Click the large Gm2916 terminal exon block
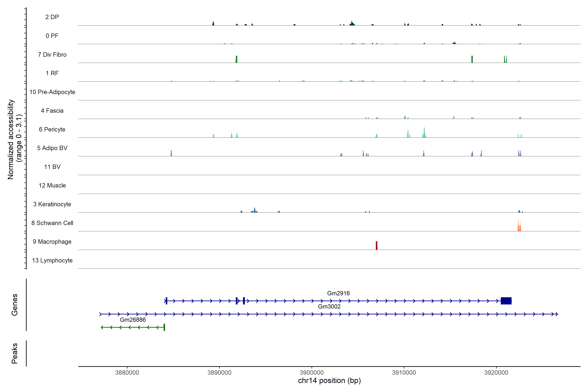The image size is (588, 392). click(506, 301)
